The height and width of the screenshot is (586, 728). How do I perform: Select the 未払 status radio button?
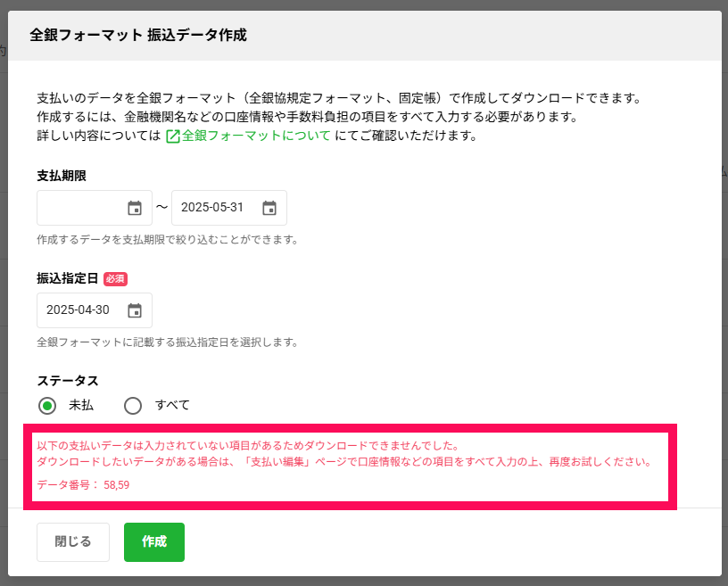(47, 406)
